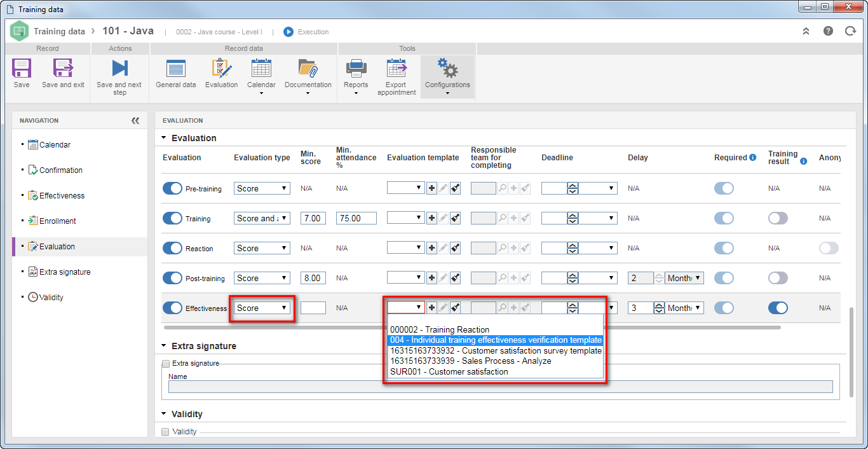Open Effectiveness evaluation type dropdown
Viewport: 868px width, 449px height.
[x=262, y=308]
